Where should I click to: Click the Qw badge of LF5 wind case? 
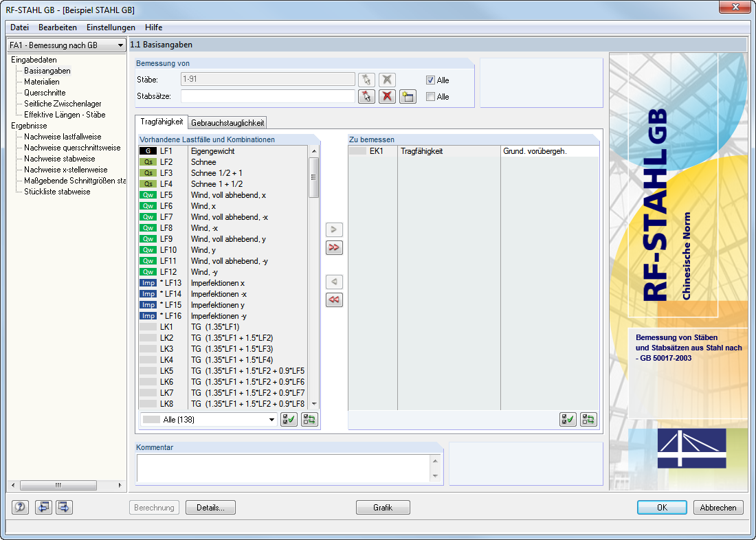tap(148, 195)
